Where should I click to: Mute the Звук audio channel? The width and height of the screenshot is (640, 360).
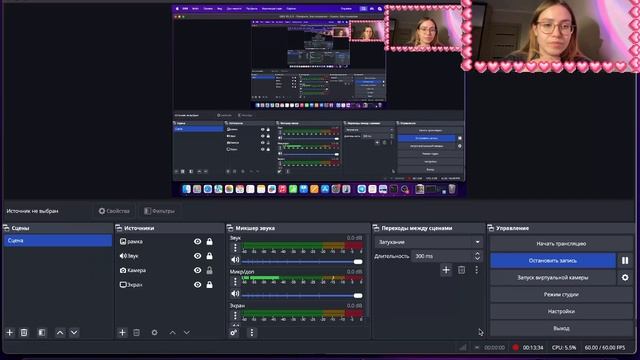[235, 260]
